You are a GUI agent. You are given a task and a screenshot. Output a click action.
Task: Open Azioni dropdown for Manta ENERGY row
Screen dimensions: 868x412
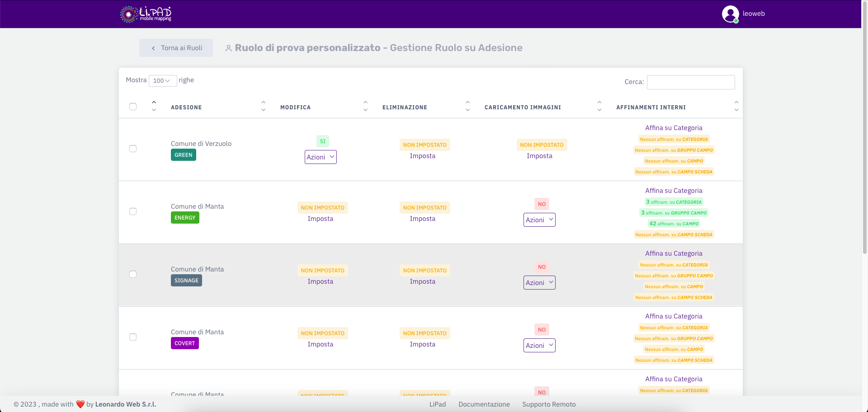click(539, 220)
